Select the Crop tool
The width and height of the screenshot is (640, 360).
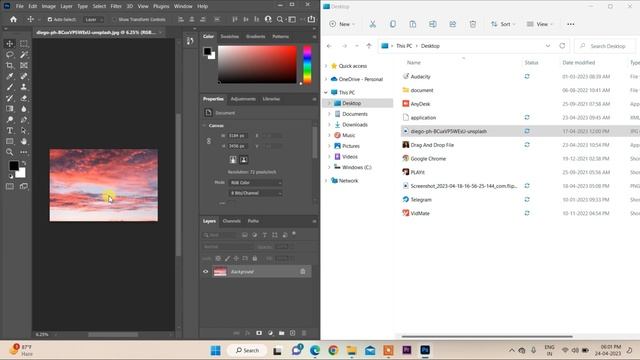(10, 65)
